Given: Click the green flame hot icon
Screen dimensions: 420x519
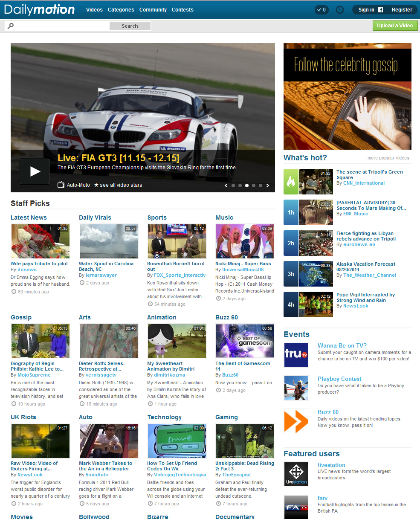Looking at the screenshot, I should point(291,182).
